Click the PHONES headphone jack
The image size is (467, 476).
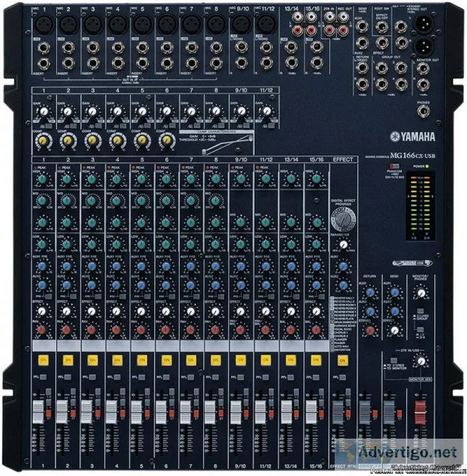pos(423,111)
